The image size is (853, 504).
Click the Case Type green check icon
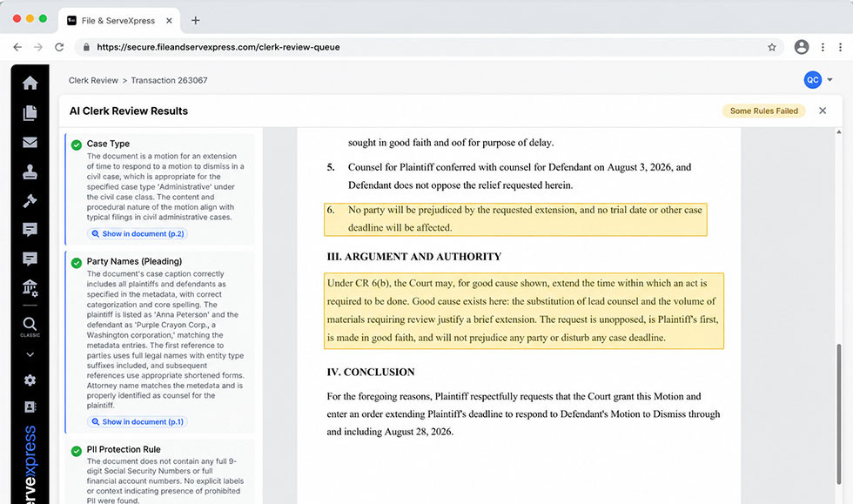pyautogui.click(x=77, y=144)
